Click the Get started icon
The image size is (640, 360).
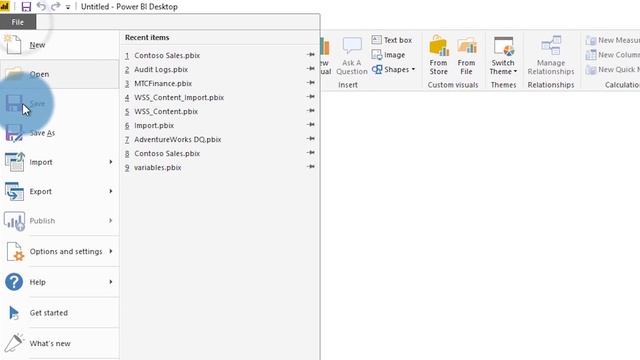pyautogui.click(x=14, y=313)
